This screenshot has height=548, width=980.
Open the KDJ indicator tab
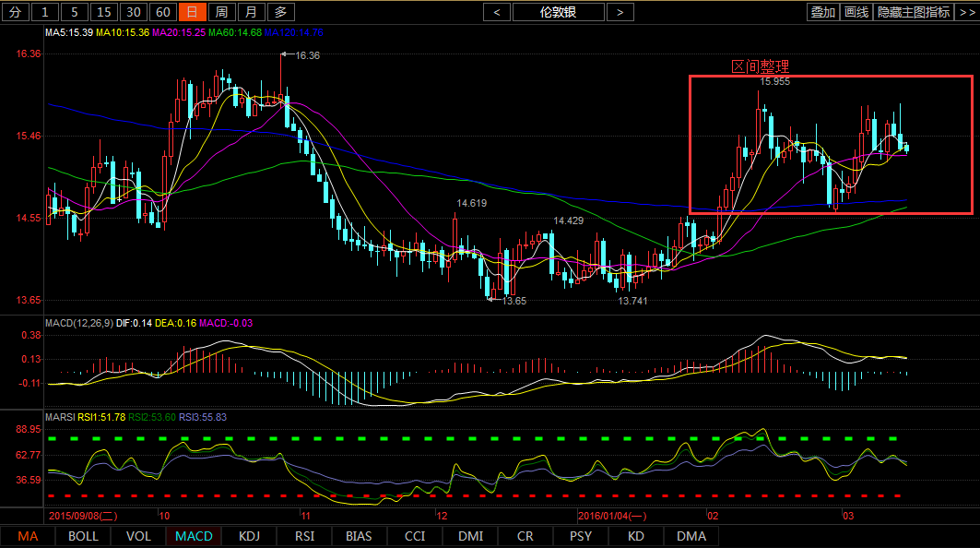[249, 536]
